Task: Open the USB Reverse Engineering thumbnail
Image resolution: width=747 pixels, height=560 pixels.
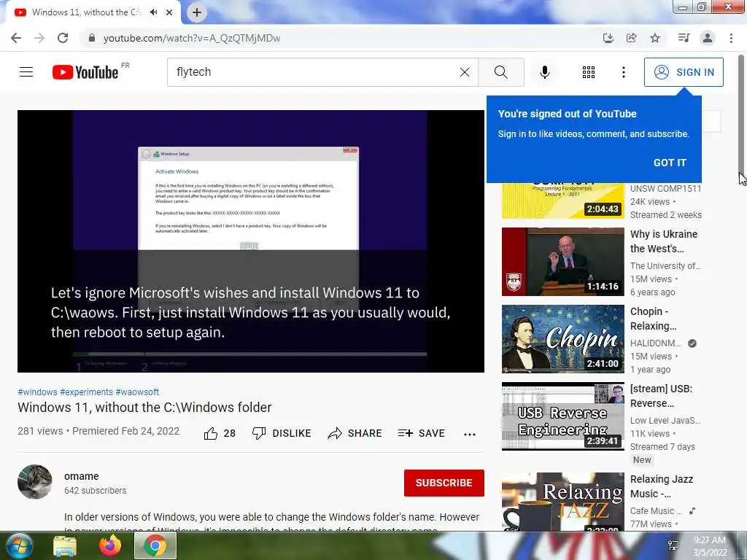Action: tap(562, 416)
